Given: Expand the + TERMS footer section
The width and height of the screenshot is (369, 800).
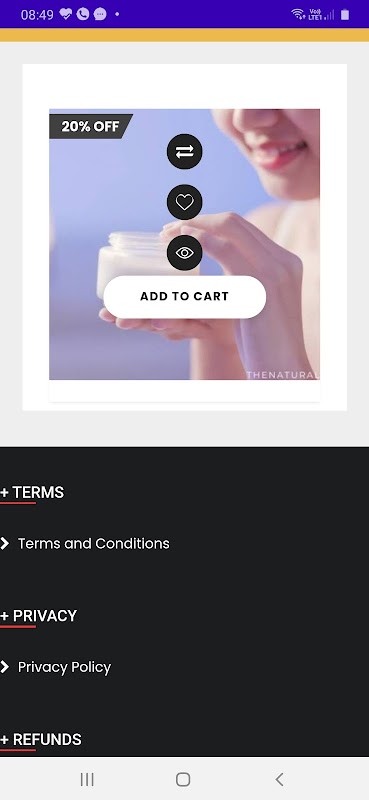Looking at the screenshot, I should pos(32,492).
